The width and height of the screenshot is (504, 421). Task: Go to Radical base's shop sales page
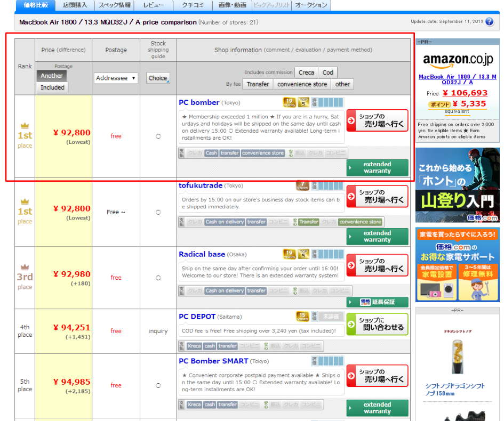tap(378, 265)
